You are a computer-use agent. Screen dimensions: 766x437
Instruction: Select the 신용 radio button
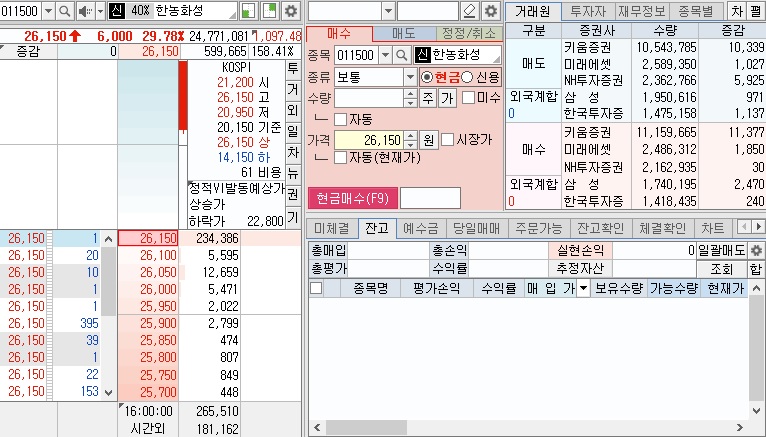(467, 77)
